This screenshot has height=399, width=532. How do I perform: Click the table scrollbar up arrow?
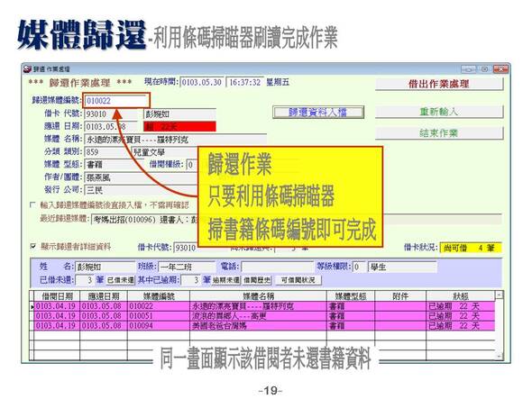click(x=499, y=295)
